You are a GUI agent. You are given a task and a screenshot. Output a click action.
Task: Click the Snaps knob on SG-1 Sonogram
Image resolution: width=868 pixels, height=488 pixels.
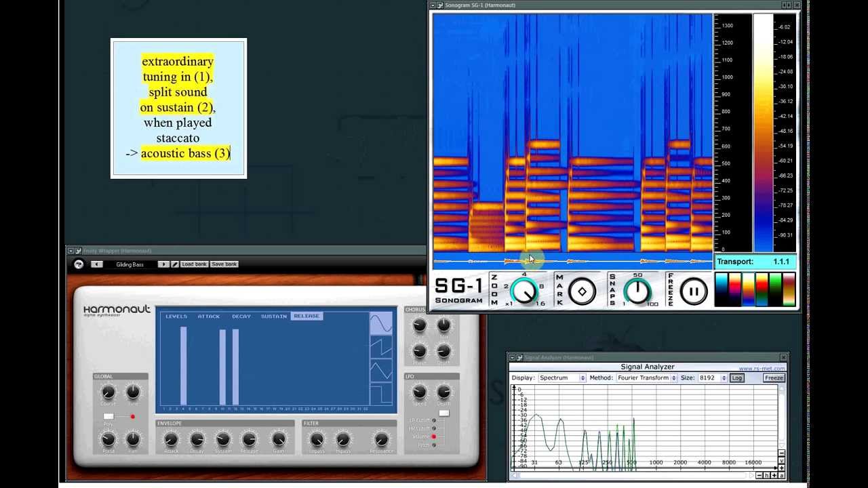point(637,291)
